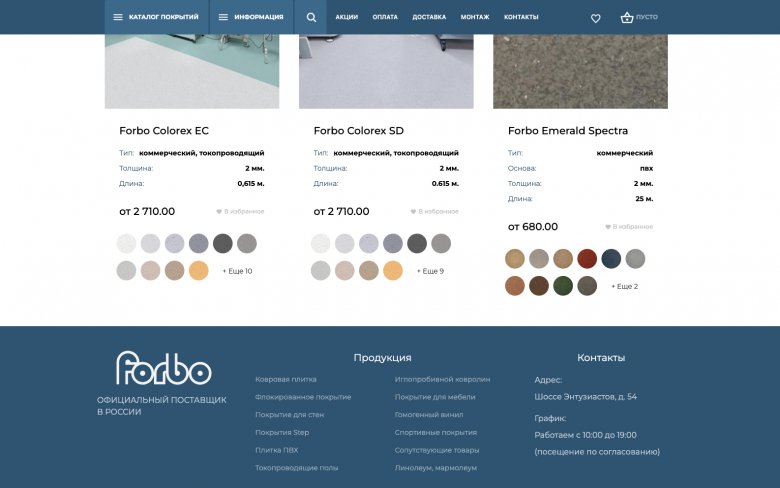Screen dimensions: 780x488
Task: Open the Иглопробивной ковролин footer link
Action: click(442, 379)
